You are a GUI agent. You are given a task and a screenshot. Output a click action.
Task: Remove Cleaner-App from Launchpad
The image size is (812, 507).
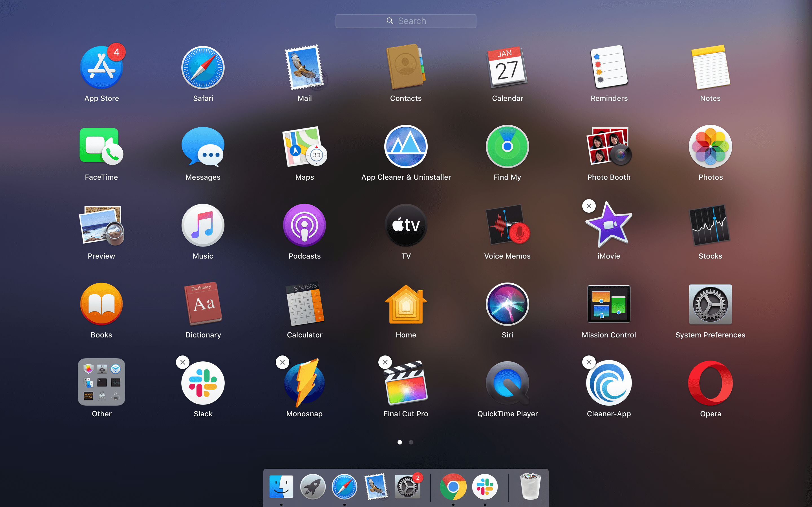[589, 362]
